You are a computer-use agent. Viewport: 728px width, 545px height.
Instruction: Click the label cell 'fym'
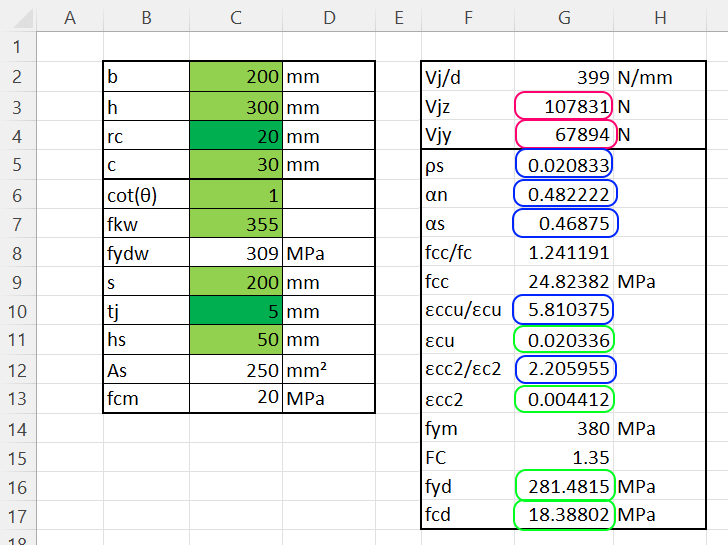point(468,428)
